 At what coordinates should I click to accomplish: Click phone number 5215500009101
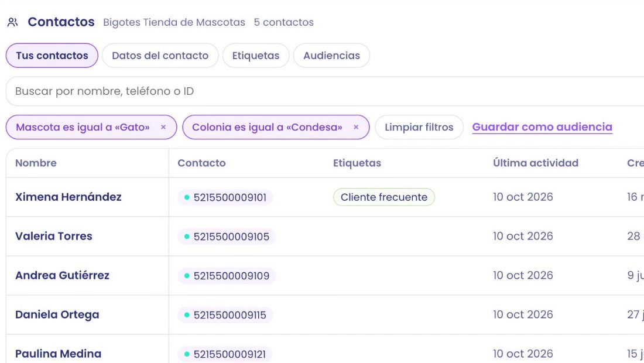pyautogui.click(x=225, y=197)
